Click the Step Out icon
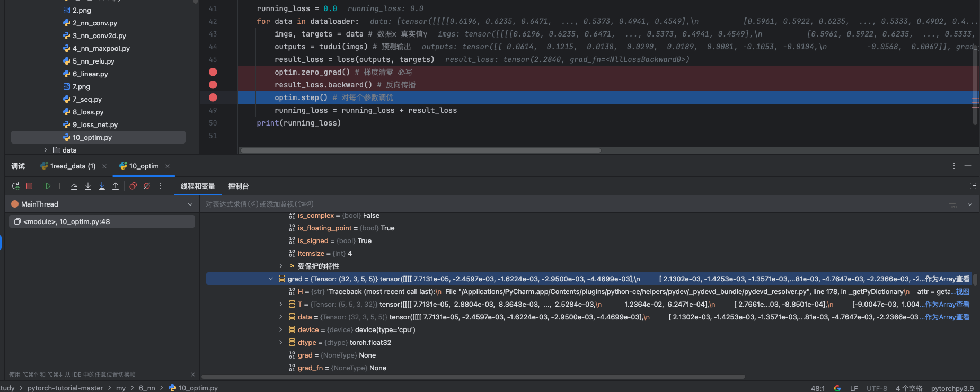The width and height of the screenshot is (980, 392). pos(116,186)
